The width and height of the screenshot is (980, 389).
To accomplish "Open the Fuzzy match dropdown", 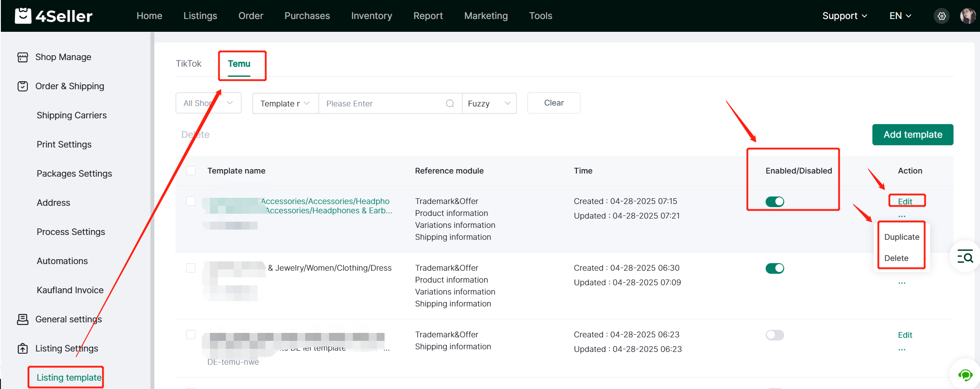I will 489,103.
